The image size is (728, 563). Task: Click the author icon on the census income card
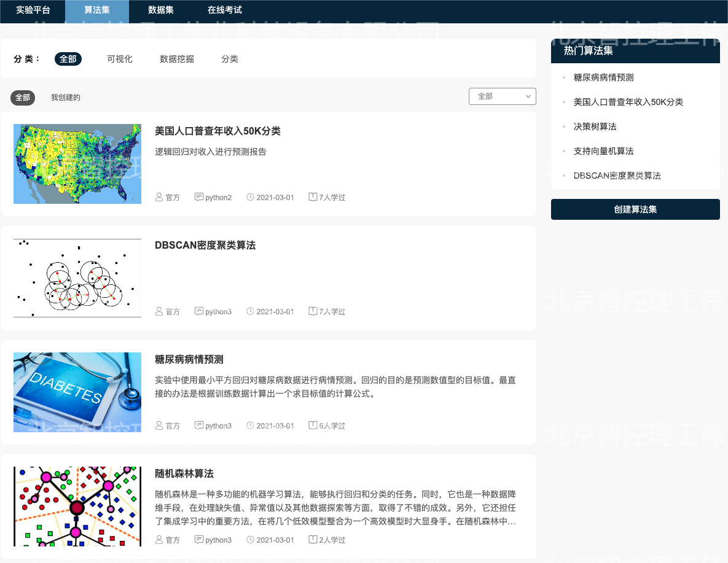160,197
